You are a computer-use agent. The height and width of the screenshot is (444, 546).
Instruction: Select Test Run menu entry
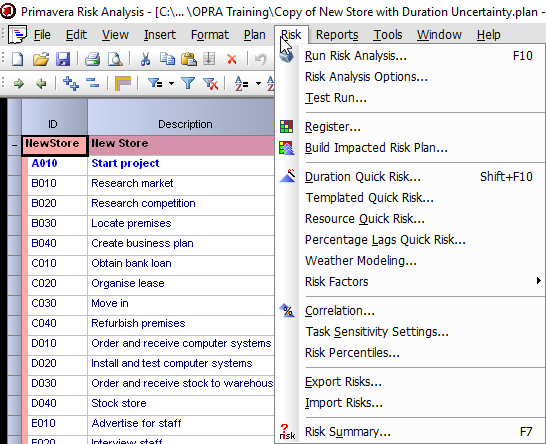click(409, 98)
